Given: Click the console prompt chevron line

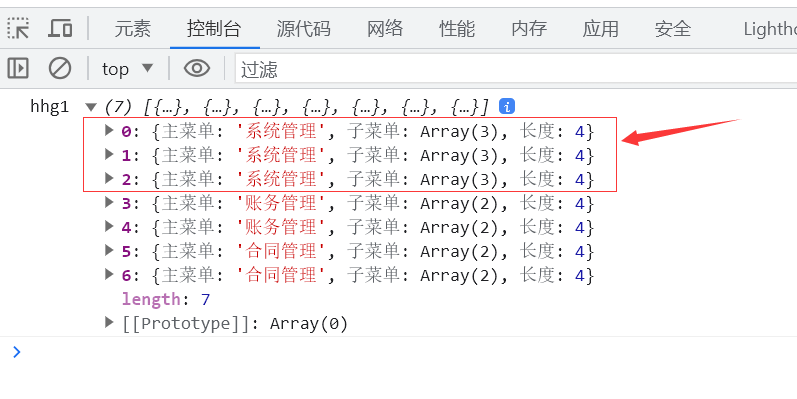Looking at the screenshot, I should tap(398, 352).
